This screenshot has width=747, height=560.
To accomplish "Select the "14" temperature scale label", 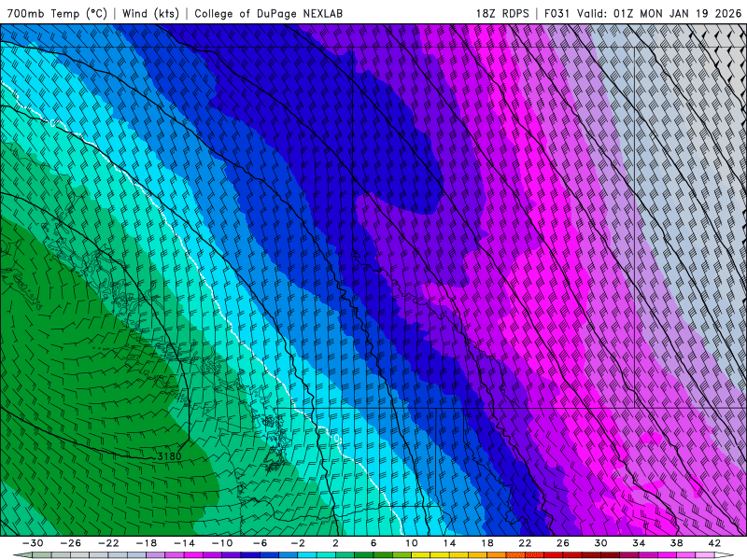I will point(449,543).
